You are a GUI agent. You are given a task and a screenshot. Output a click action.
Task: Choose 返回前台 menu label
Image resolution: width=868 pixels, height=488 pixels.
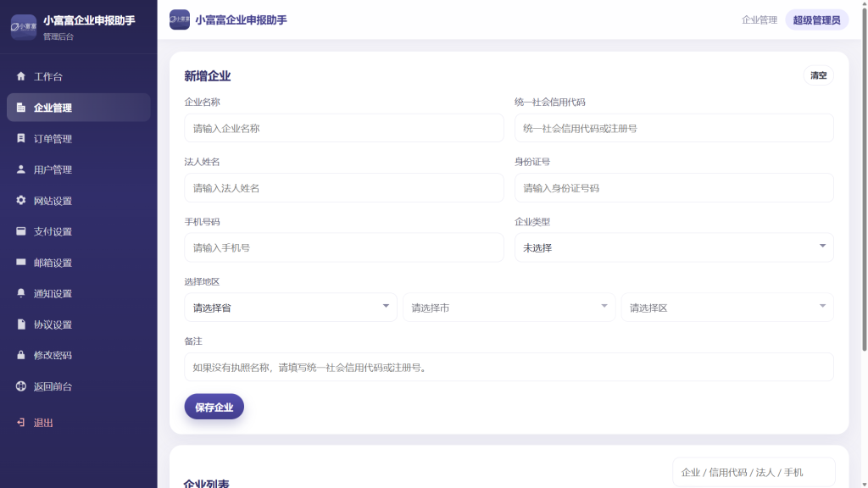pos(53,386)
